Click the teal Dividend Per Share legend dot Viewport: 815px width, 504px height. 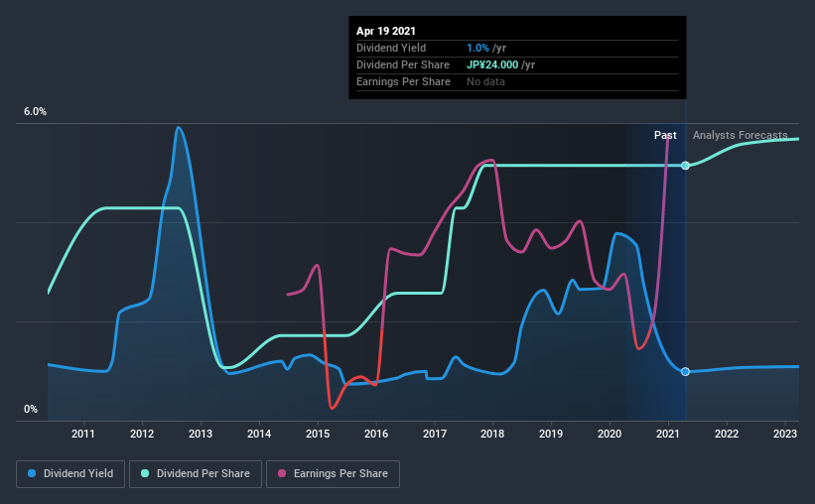[145, 473]
